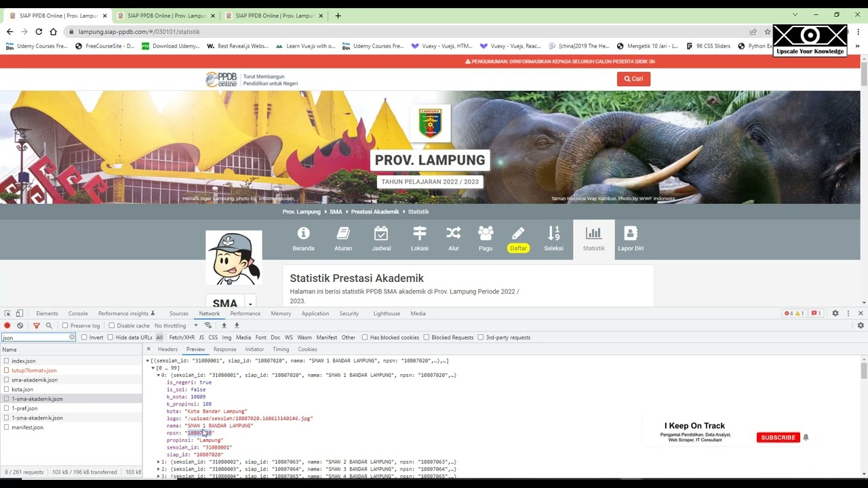Screen dimensions: 868x488
Task: Check the Invert filter option
Action: coord(84,338)
